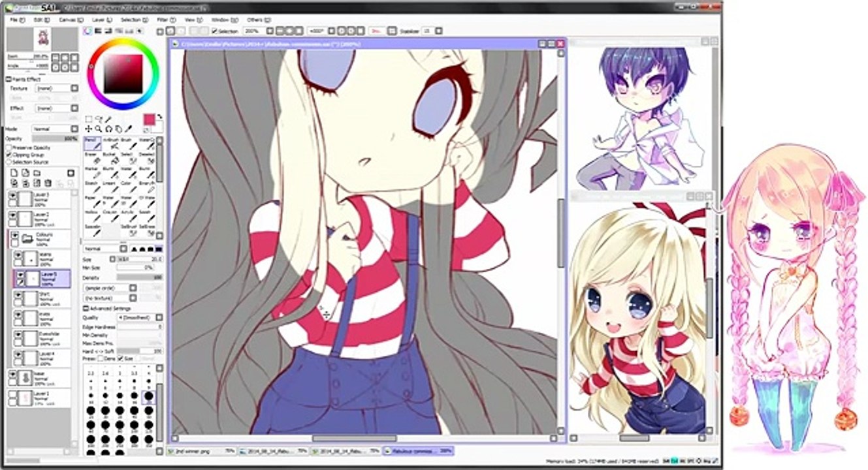Toggle pressure Dens checkbox
This screenshot has width=868, height=470.
coord(100,358)
